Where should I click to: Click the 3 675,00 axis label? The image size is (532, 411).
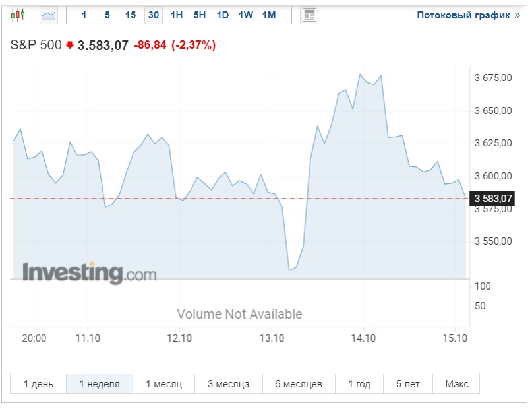click(493, 78)
